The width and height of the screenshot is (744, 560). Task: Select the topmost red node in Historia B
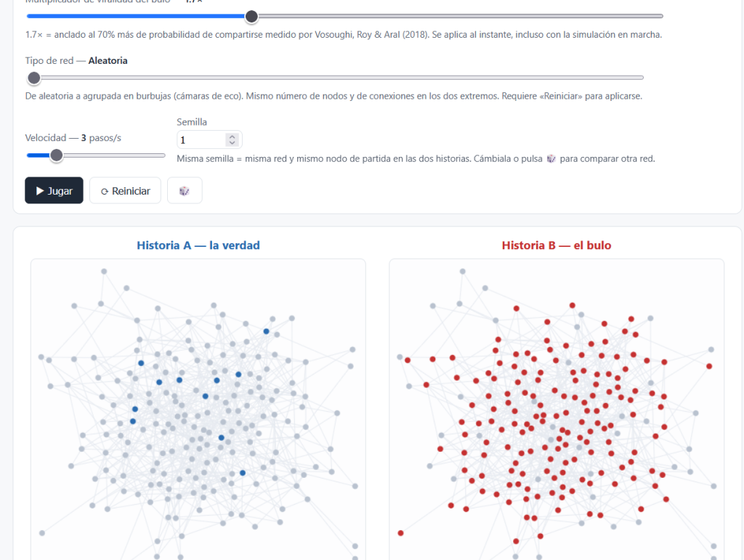[x=573, y=305]
